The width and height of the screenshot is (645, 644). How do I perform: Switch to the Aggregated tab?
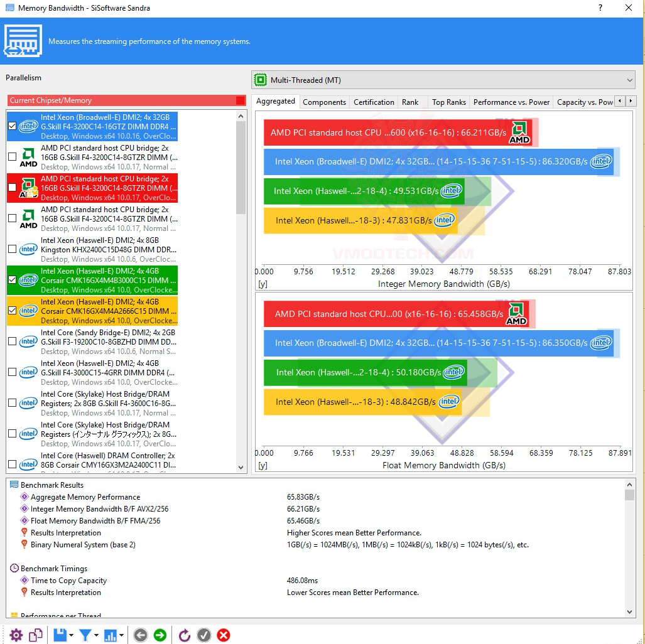click(275, 101)
